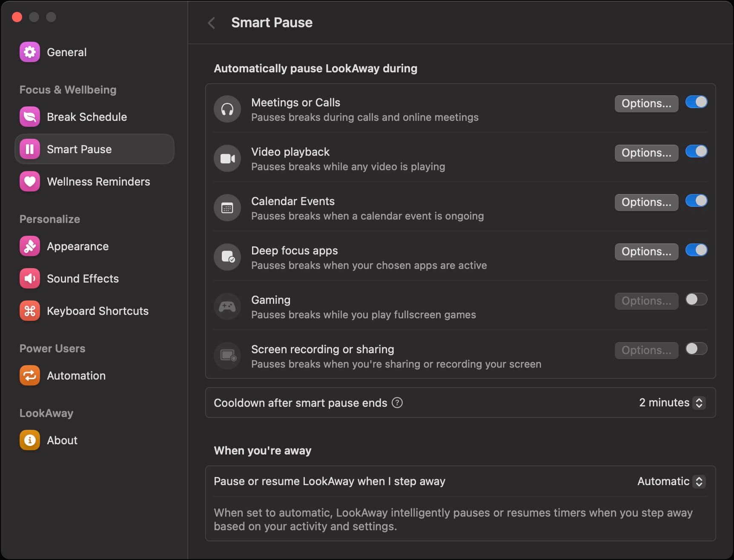The height and width of the screenshot is (560, 734).
Task: Enable the Gaming pause toggle
Action: [696, 300]
